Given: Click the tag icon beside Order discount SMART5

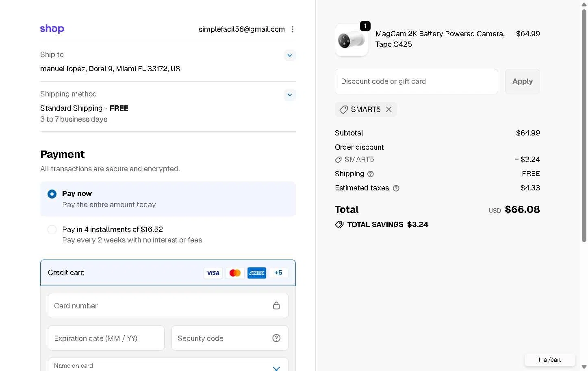Looking at the screenshot, I should [338, 160].
